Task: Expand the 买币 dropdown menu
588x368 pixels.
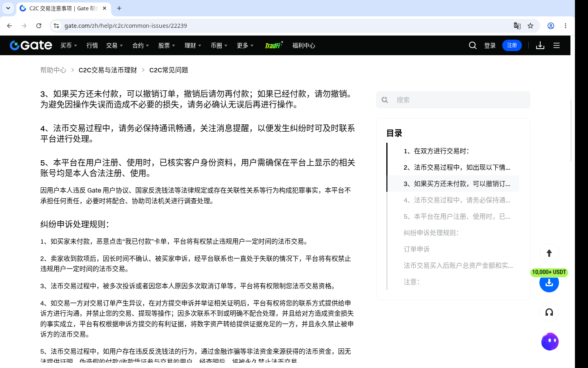Action: (x=69, y=45)
